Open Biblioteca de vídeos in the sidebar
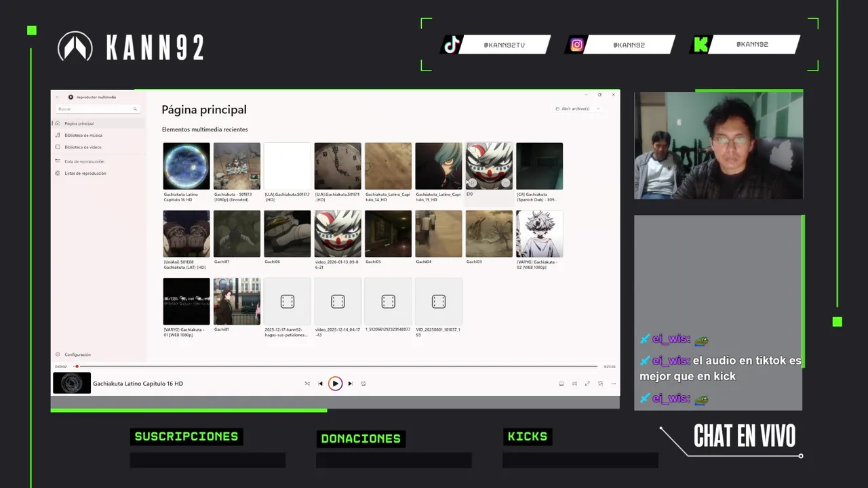This screenshot has height=488, width=868. (x=98, y=146)
